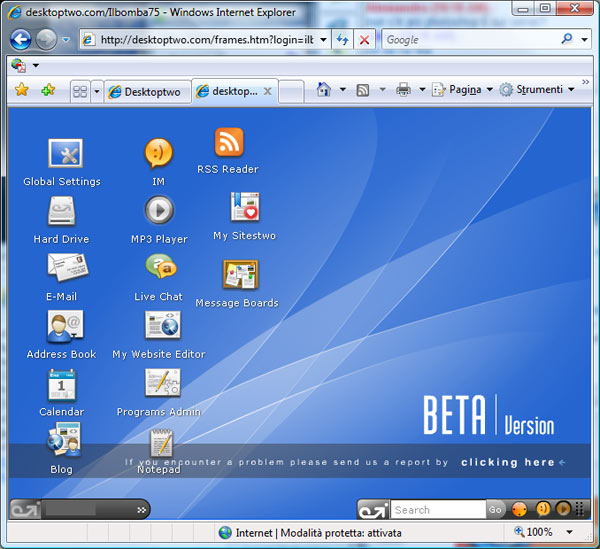Close the 'desktop...' tab
The image size is (600, 549).
click(268, 91)
